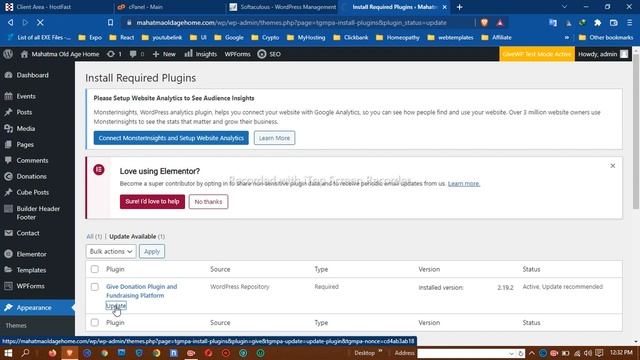Viewport: 640px width, 360px height.
Task: Open Windows taskbar search icon
Action: click(x=25, y=353)
